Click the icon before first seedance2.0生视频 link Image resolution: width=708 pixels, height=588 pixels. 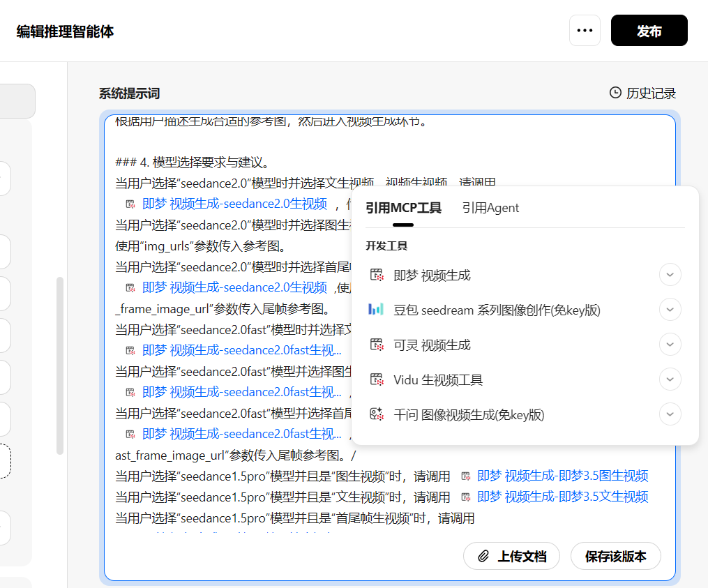tap(130, 204)
